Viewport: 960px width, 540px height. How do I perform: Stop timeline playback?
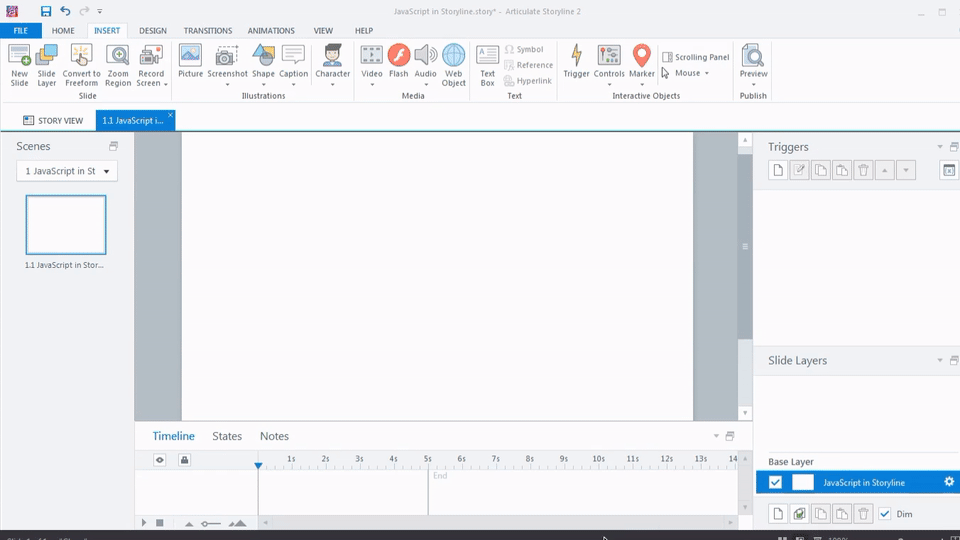point(160,523)
